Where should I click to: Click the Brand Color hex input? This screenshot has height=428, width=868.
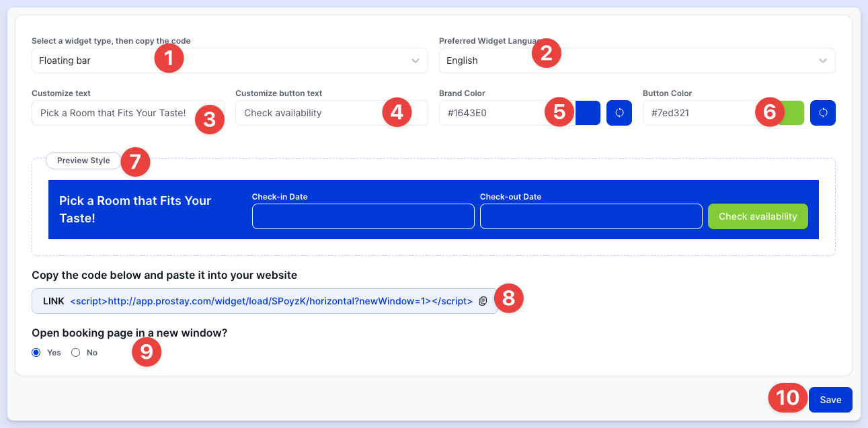coord(507,113)
